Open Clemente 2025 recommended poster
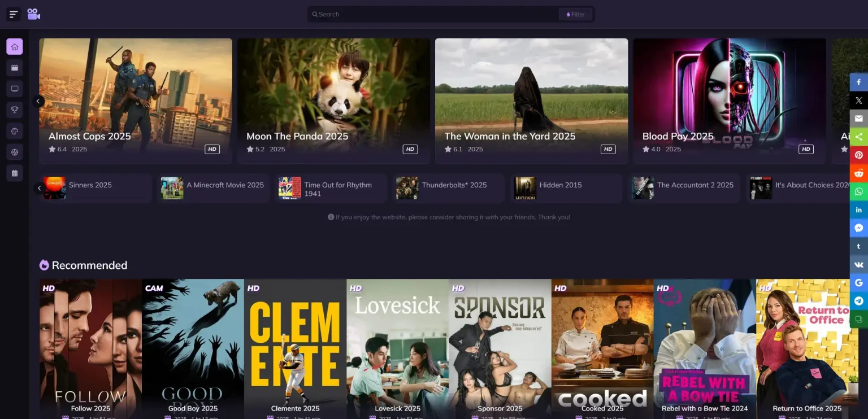The image size is (868, 419). coord(295,349)
